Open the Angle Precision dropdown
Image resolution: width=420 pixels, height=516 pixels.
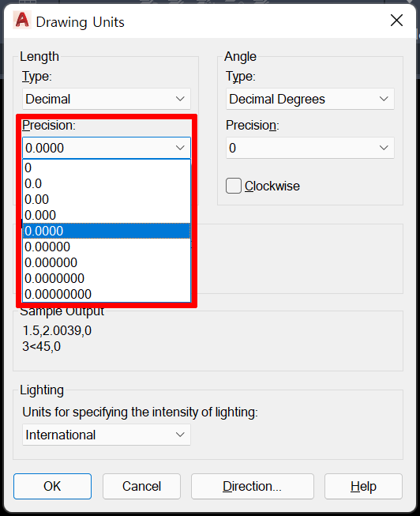309,148
